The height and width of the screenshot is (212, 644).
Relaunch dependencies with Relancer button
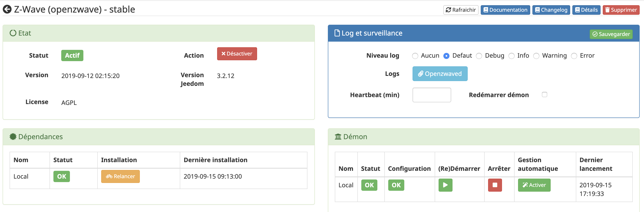pyautogui.click(x=120, y=176)
